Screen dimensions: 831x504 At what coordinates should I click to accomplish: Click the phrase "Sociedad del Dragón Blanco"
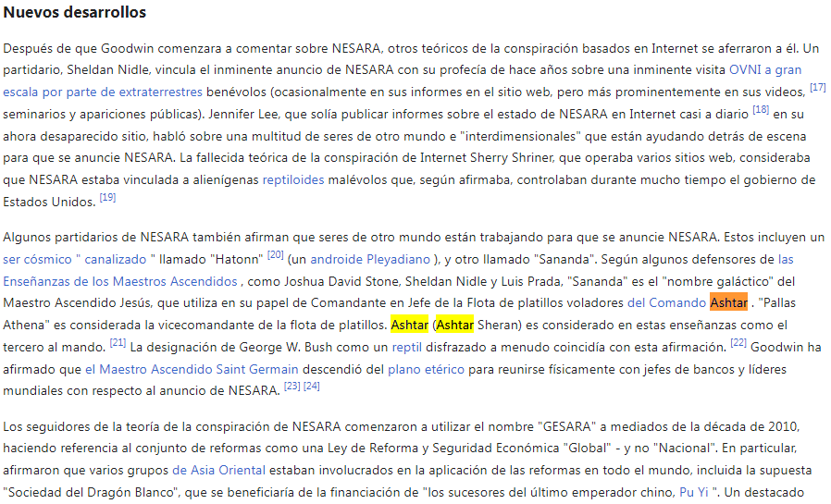90,492
